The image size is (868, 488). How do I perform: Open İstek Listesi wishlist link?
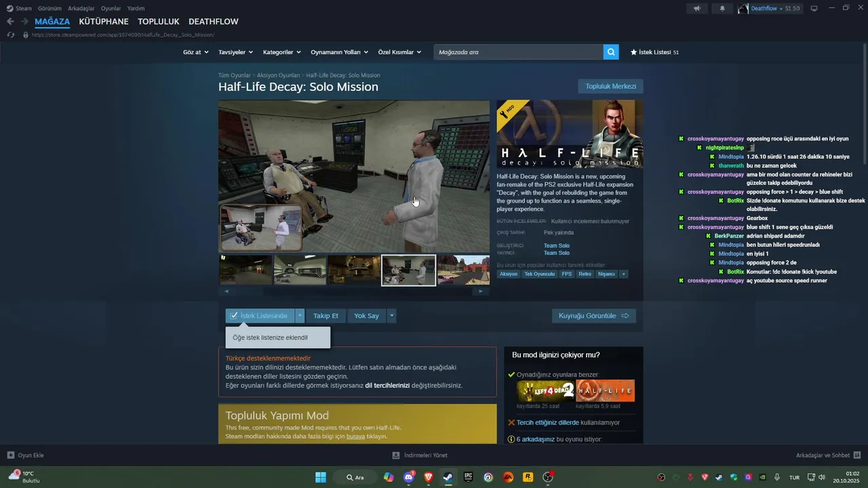654,52
